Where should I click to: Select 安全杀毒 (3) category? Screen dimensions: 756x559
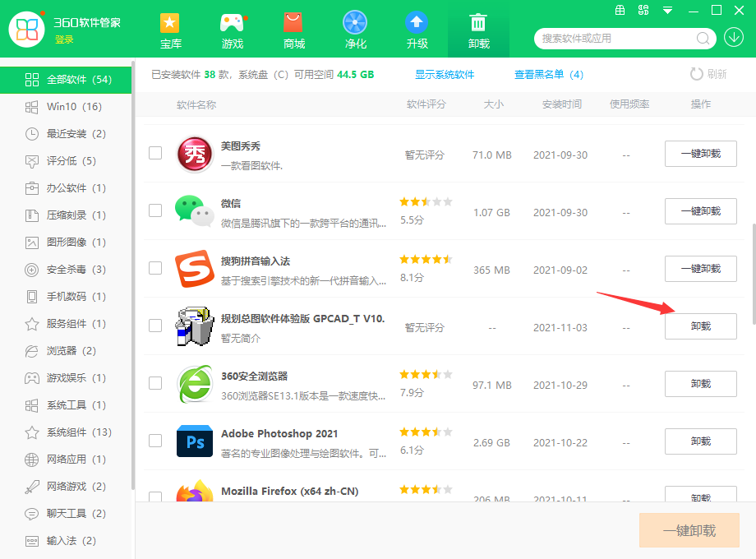tap(66, 269)
